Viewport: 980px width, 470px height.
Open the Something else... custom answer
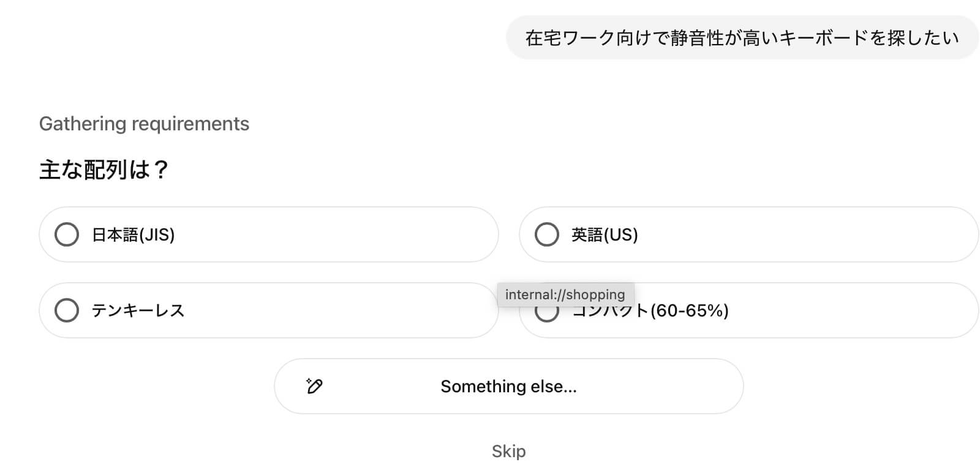click(x=508, y=386)
